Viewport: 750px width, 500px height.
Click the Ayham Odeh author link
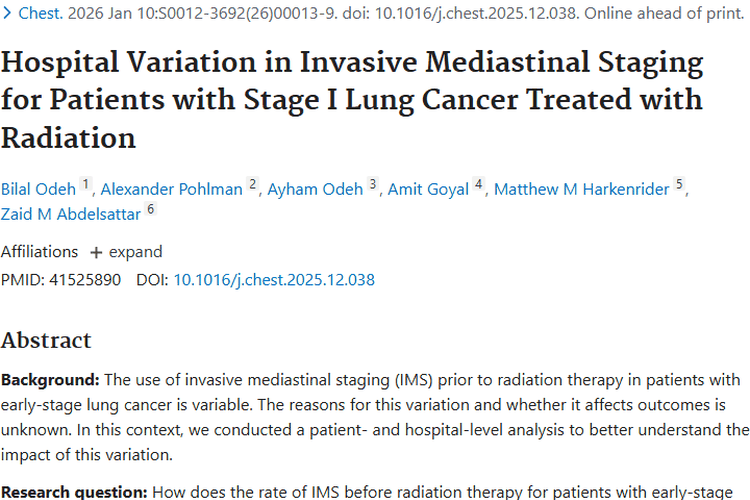(x=315, y=189)
